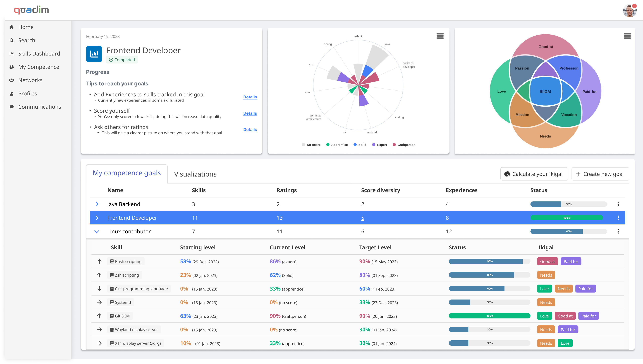The height and width of the screenshot is (364, 643).
Task: Click the Needs tag for Systemd
Action: pyautogui.click(x=546, y=302)
